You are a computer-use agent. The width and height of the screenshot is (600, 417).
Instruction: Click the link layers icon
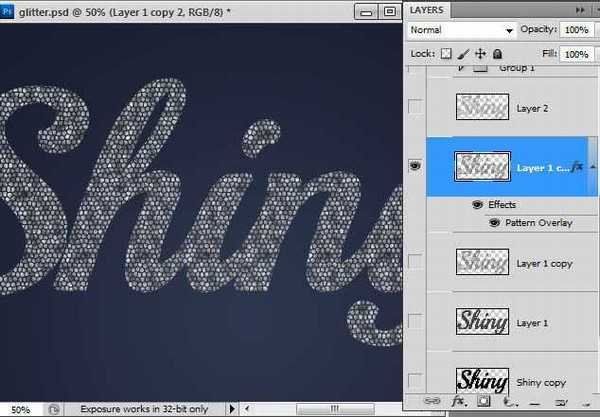[432, 401]
